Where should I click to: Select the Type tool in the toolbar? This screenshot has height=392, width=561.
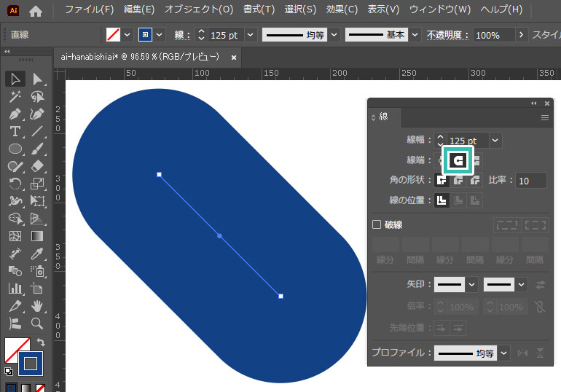tap(15, 131)
